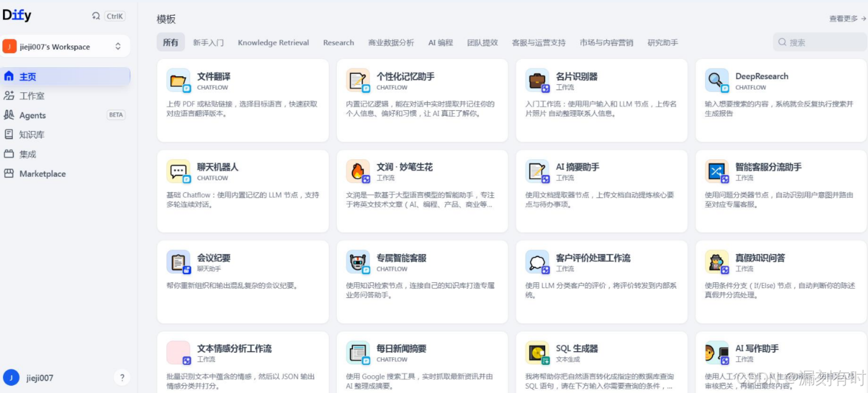
Task: Click the 文件翻译 folder icon
Action: click(178, 80)
